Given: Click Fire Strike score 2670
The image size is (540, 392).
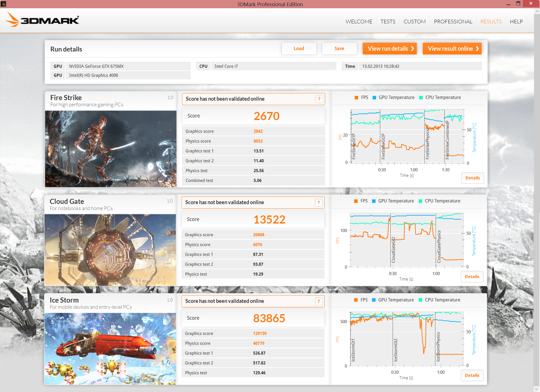Looking at the screenshot, I should (266, 116).
